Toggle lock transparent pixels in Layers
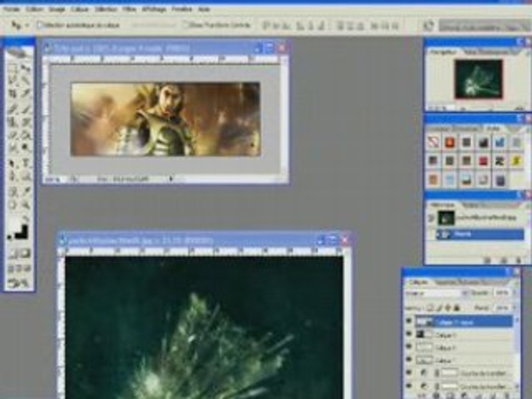Screen dimensions: 532x399 coord(430,308)
